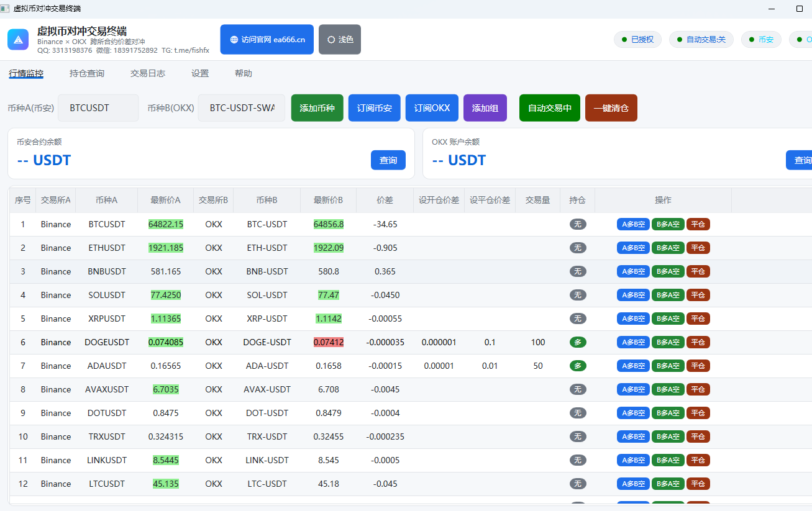This screenshot has height=511, width=812.
Task: Focus the 币种B BTC-USDT-SWAP input field
Action: (242, 108)
